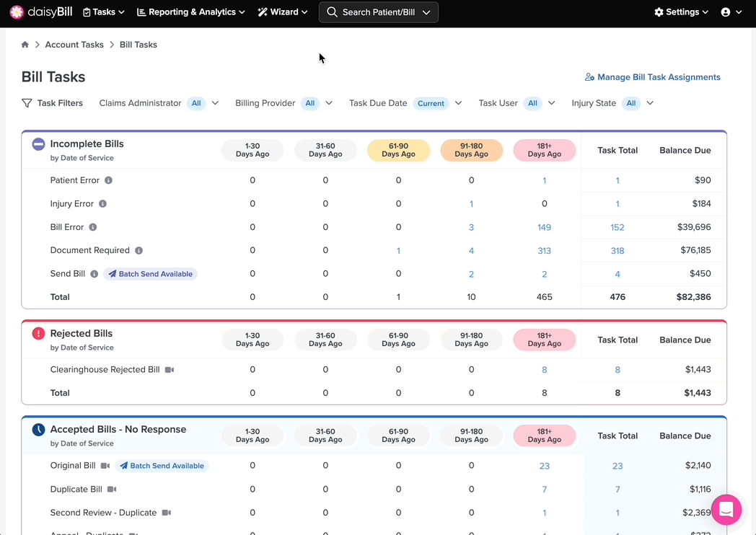Click Batch Send Available for Send Bill
756x535 pixels.
click(x=151, y=274)
